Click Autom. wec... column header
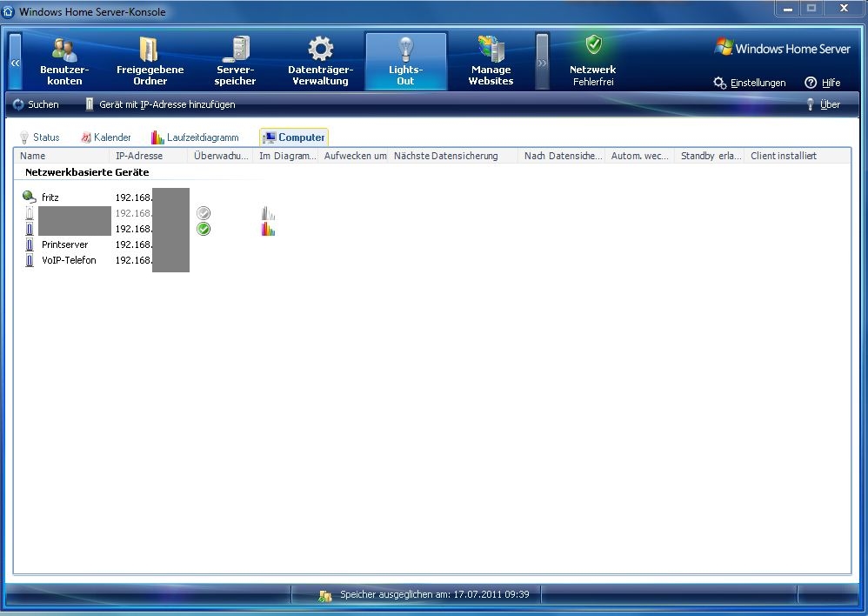Screen dimensions: 868x616 pos(639,156)
